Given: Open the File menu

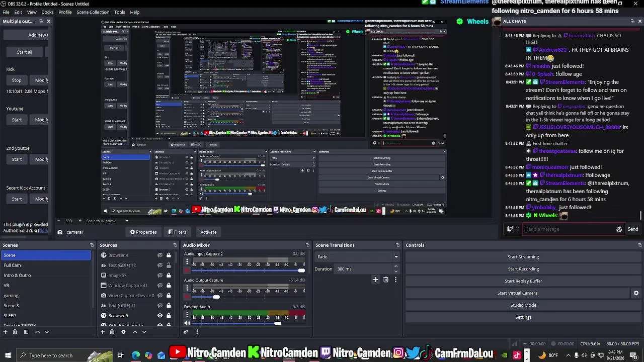Looking at the screenshot, I should click(x=6, y=12).
